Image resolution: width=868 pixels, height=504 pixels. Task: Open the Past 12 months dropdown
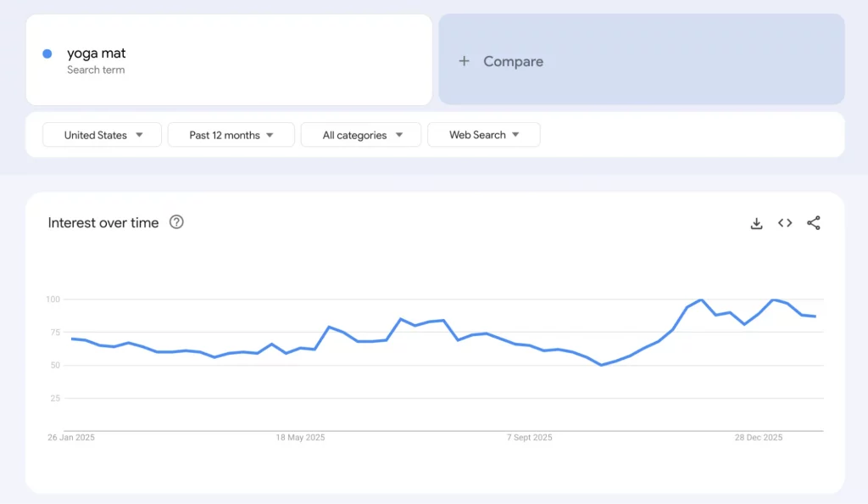pos(231,135)
